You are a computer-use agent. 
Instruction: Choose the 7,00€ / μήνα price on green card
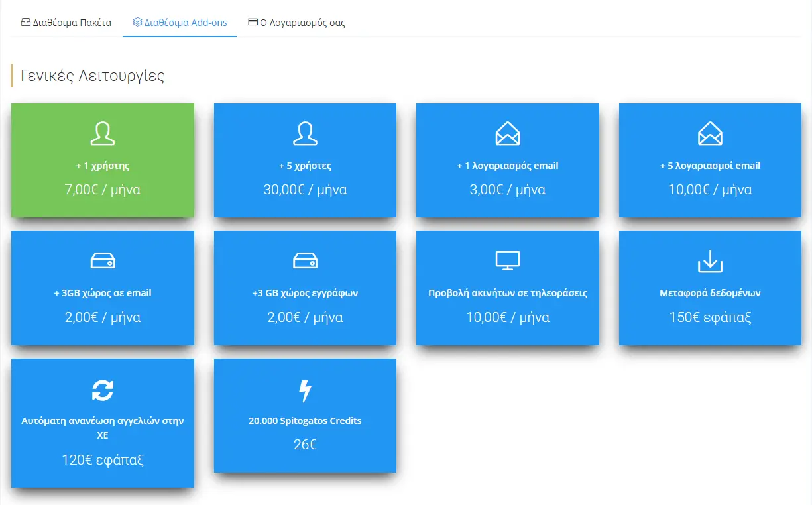(x=103, y=190)
